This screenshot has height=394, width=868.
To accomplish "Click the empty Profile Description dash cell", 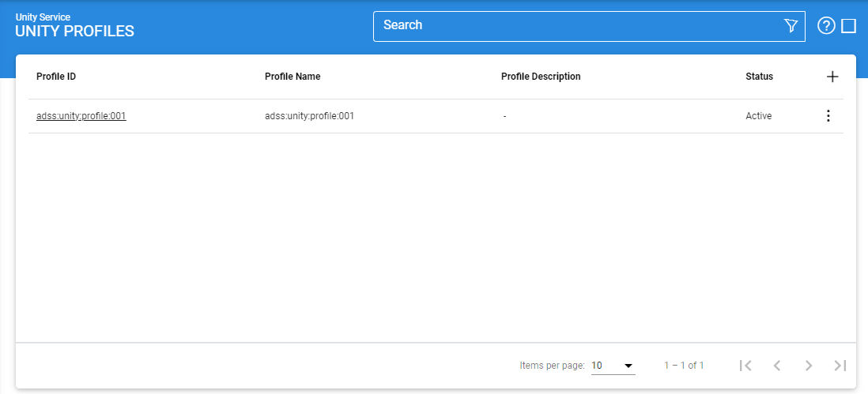I will pos(504,116).
